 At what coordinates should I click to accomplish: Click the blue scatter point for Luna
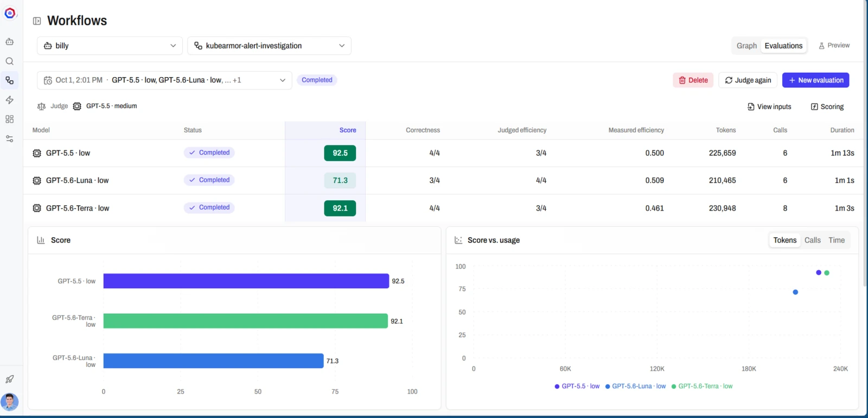pyautogui.click(x=795, y=292)
